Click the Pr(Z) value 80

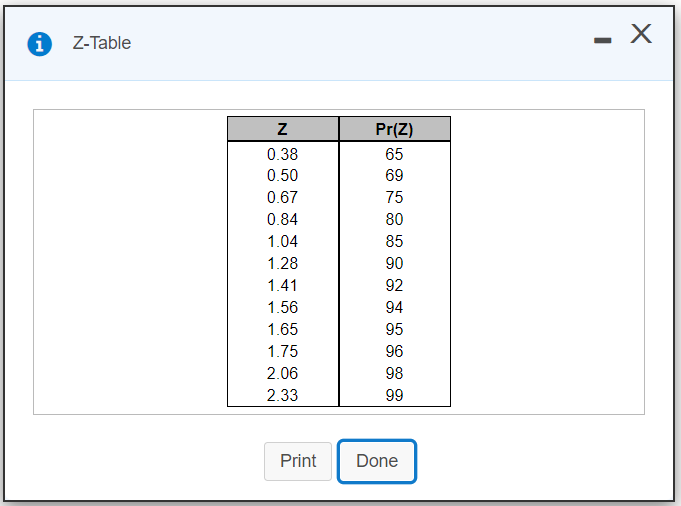point(394,219)
